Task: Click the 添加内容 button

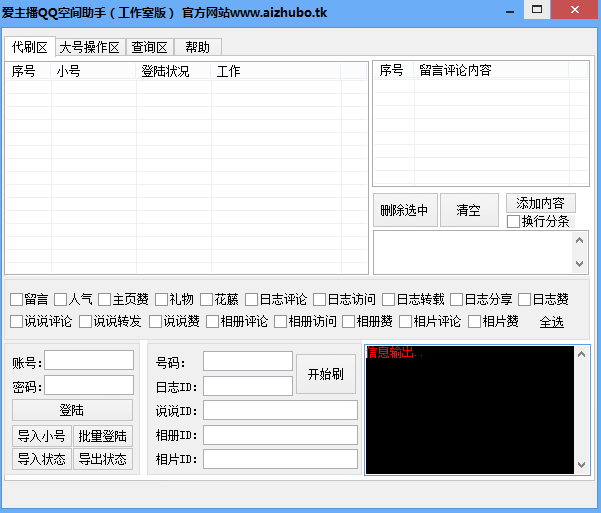Action: [540, 203]
